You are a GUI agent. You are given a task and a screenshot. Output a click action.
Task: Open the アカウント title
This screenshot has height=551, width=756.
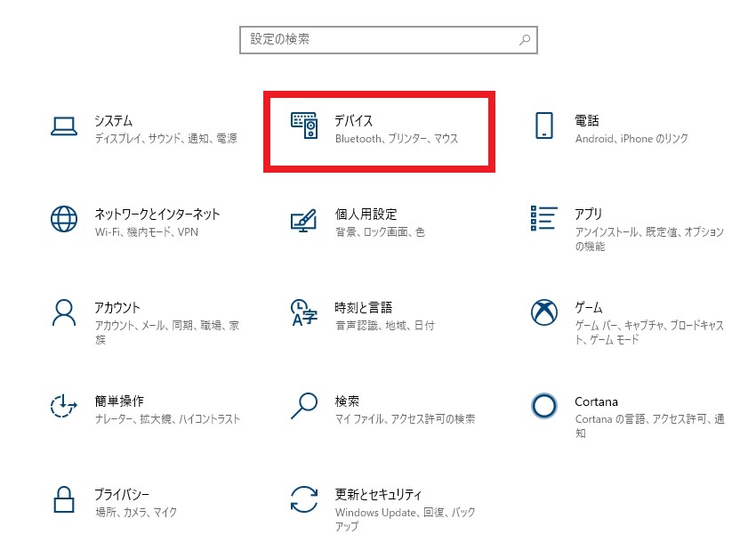click(117, 307)
